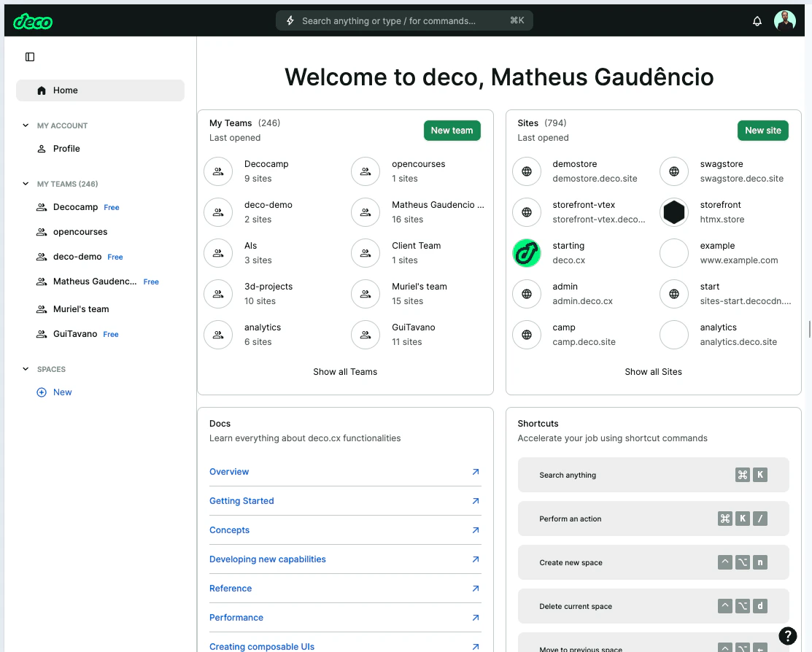Click the demostore globe icon

527,171
